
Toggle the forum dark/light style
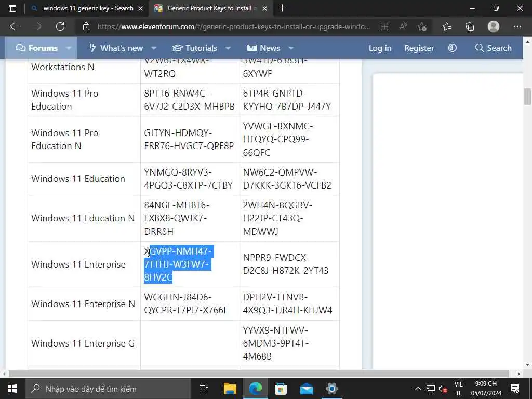pyautogui.click(x=453, y=48)
